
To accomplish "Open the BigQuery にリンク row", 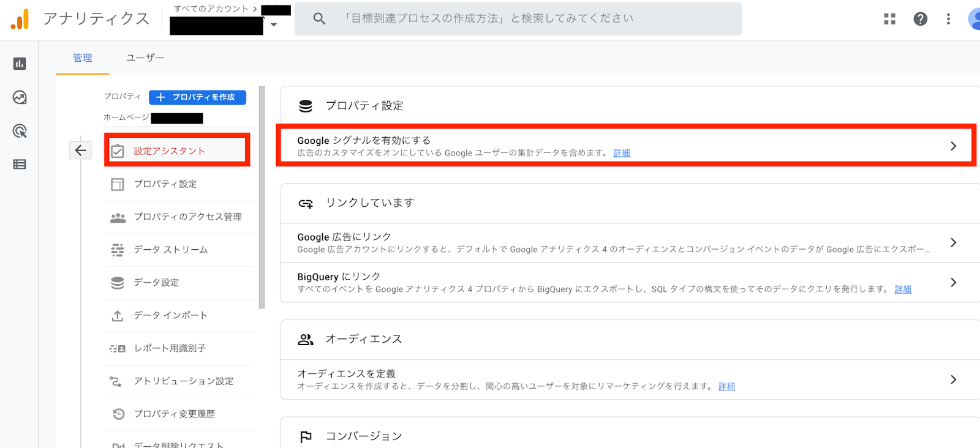I will click(630, 283).
